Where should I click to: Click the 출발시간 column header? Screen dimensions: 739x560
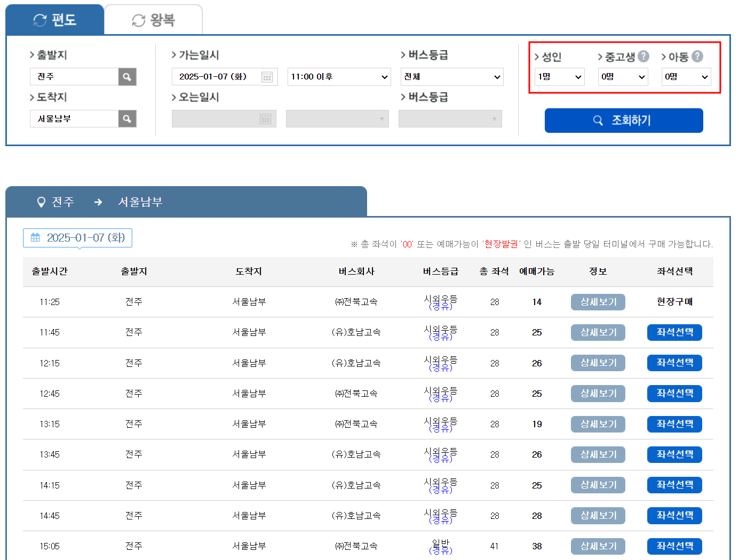[x=50, y=271]
